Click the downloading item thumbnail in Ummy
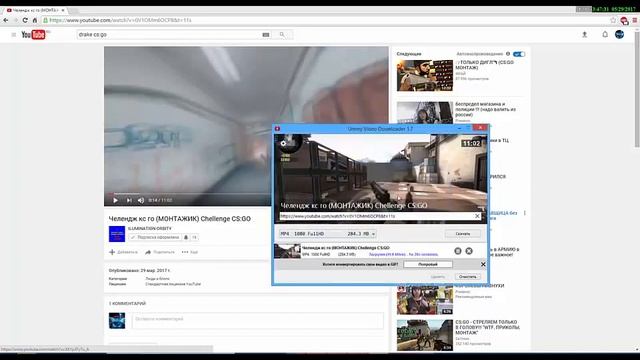Viewport: 640px width, 360px height. pos(287,251)
